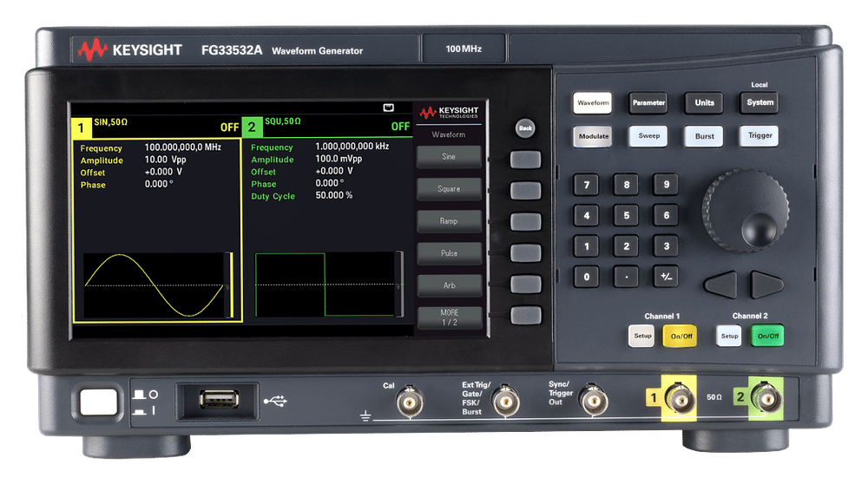Click the rotary knob

[745, 211]
